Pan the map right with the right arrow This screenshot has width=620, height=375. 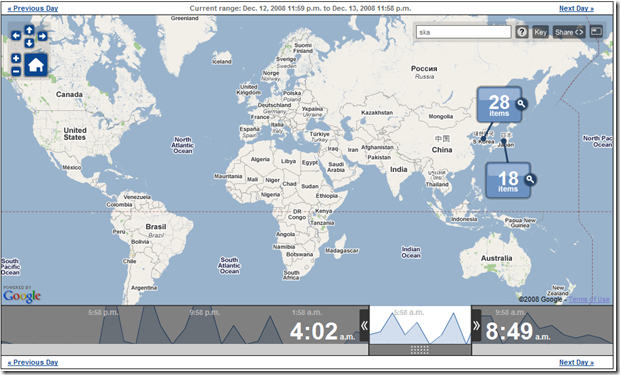tap(42, 36)
